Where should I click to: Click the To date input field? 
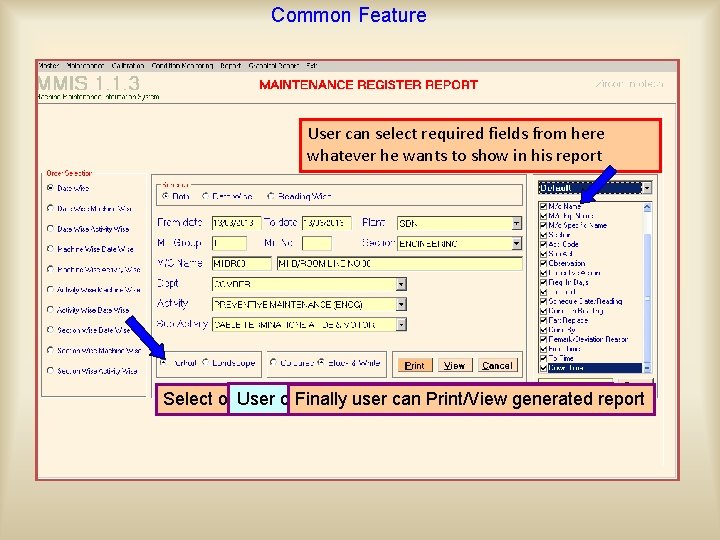[326, 223]
